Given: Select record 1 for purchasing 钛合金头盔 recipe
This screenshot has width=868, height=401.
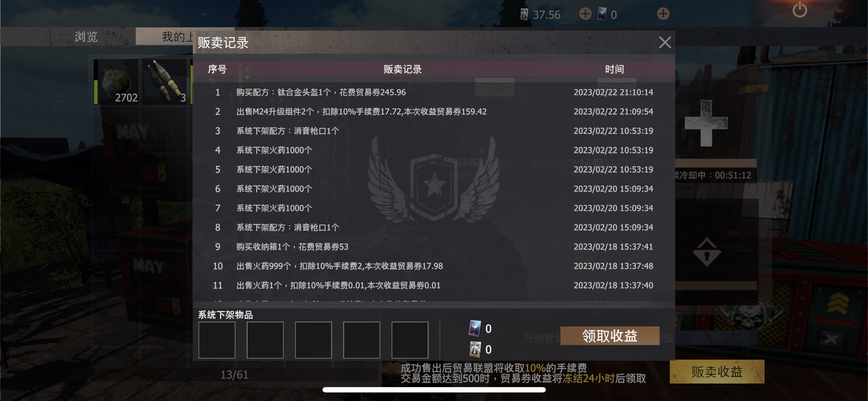Looking at the screenshot, I should click(x=434, y=92).
